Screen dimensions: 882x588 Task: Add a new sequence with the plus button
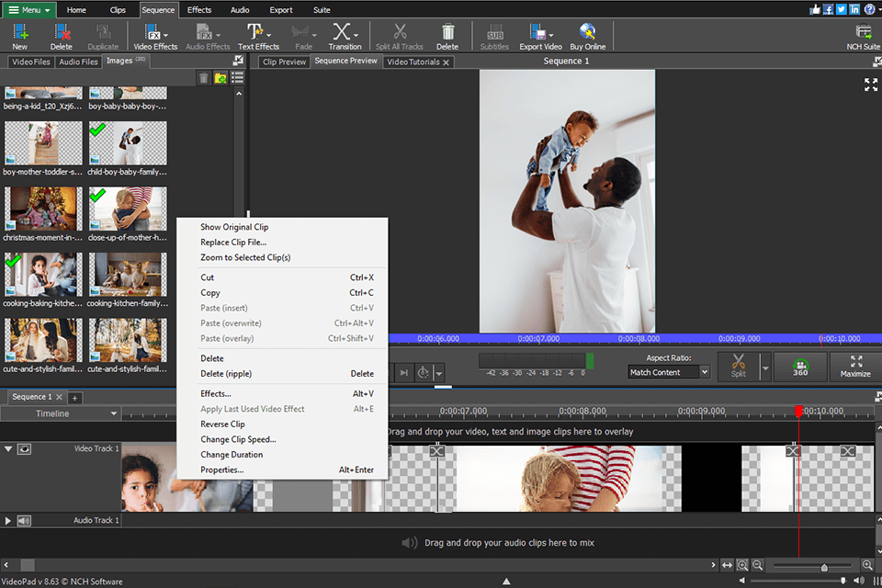[74, 398]
